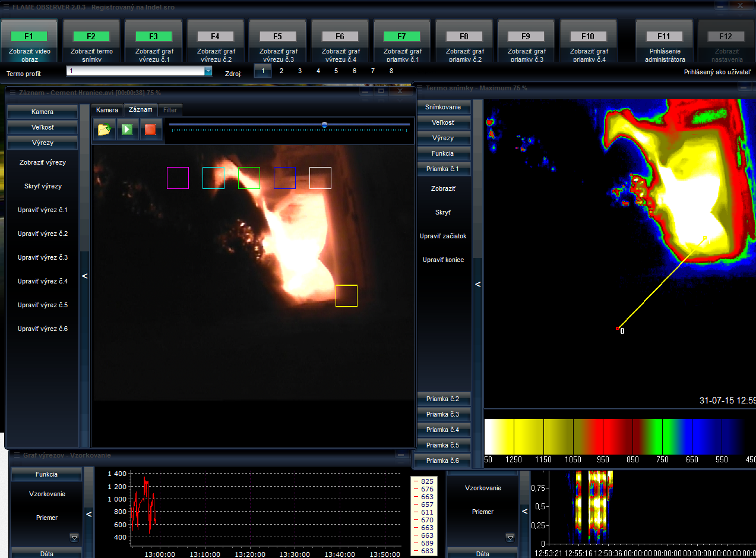
Task: Click the F7 line graph 1 key
Action: [x=401, y=36]
